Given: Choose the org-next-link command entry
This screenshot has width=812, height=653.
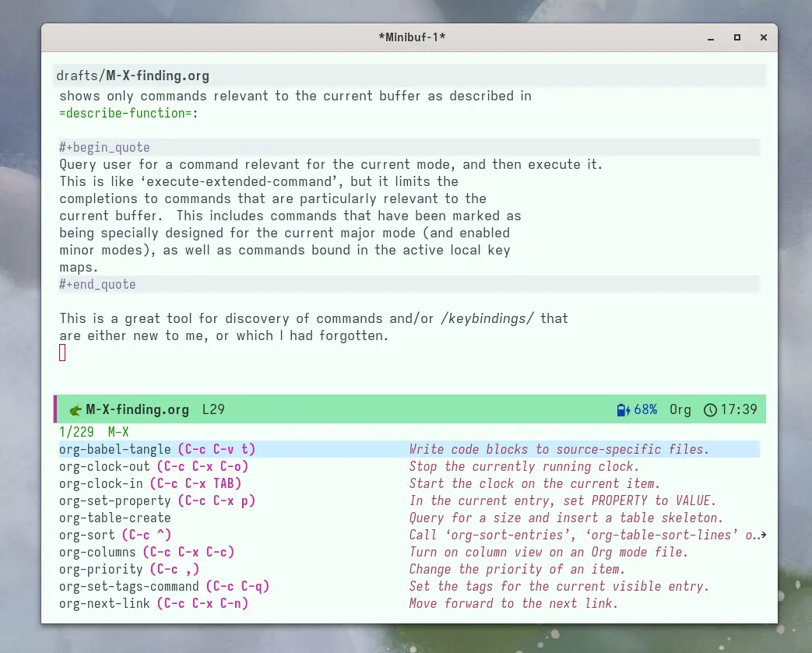Looking at the screenshot, I should pyautogui.click(x=104, y=604).
